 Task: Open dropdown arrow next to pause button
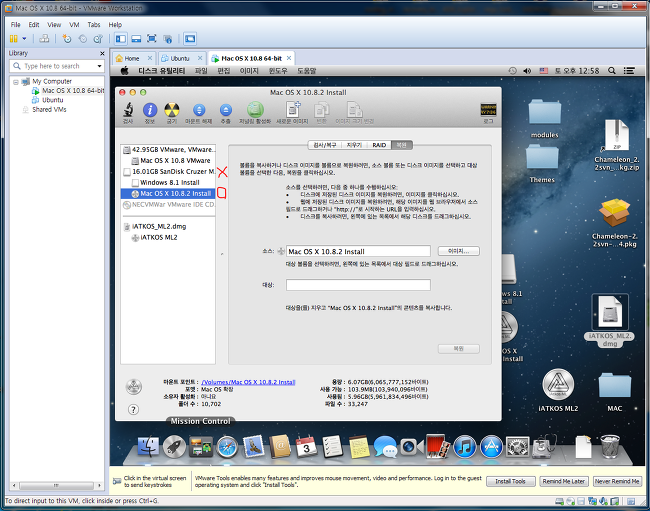click(x=24, y=39)
